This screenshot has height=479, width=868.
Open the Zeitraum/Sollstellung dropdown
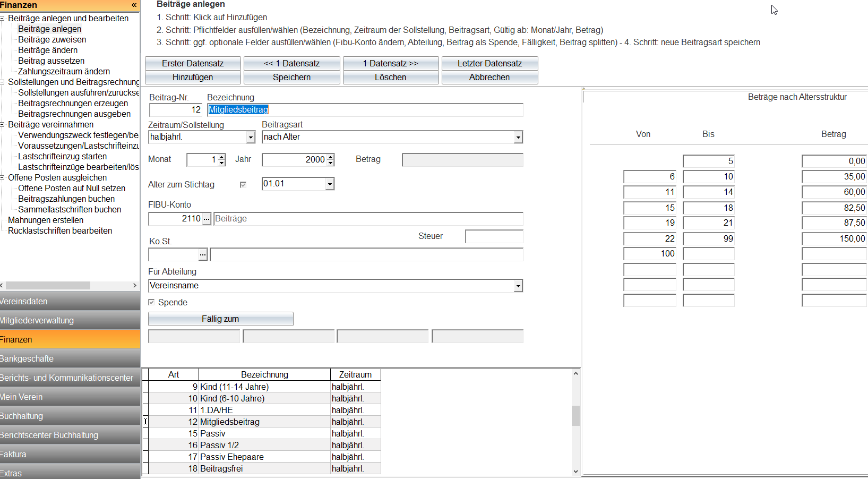[x=251, y=138]
